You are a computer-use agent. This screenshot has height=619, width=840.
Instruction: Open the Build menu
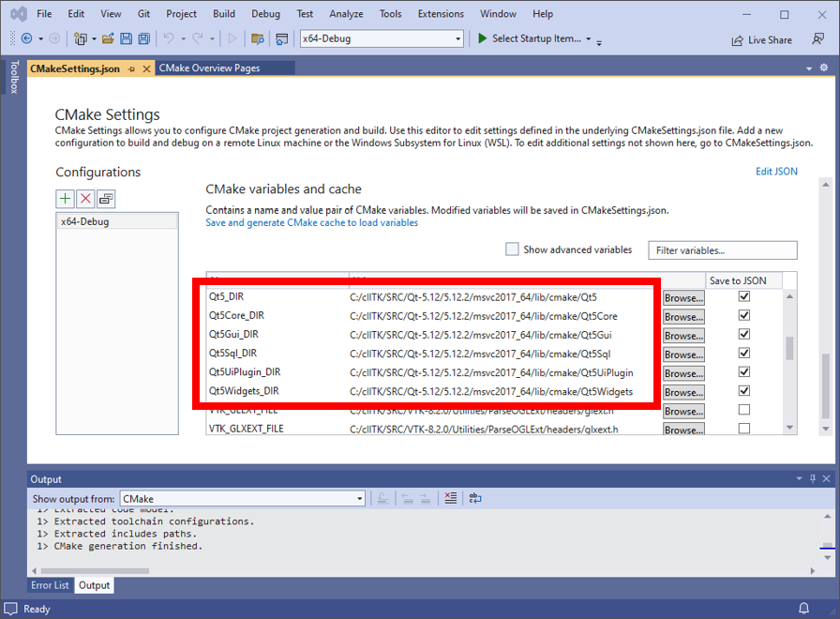coord(224,14)
